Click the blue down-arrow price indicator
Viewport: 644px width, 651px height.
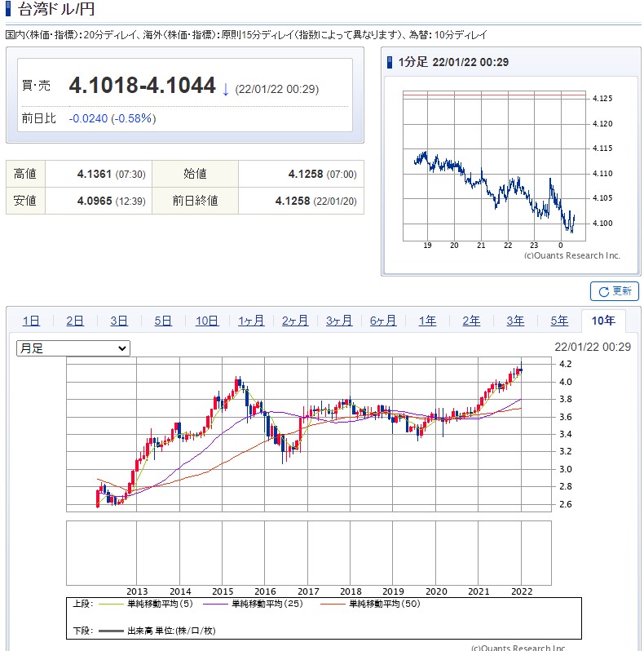click(225, 89)
